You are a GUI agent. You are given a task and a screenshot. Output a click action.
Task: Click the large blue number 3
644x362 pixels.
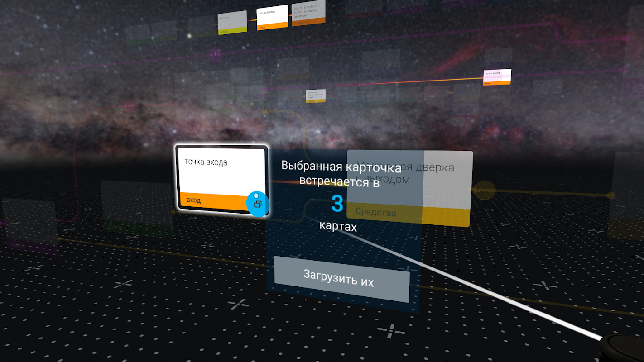[337, 204]
